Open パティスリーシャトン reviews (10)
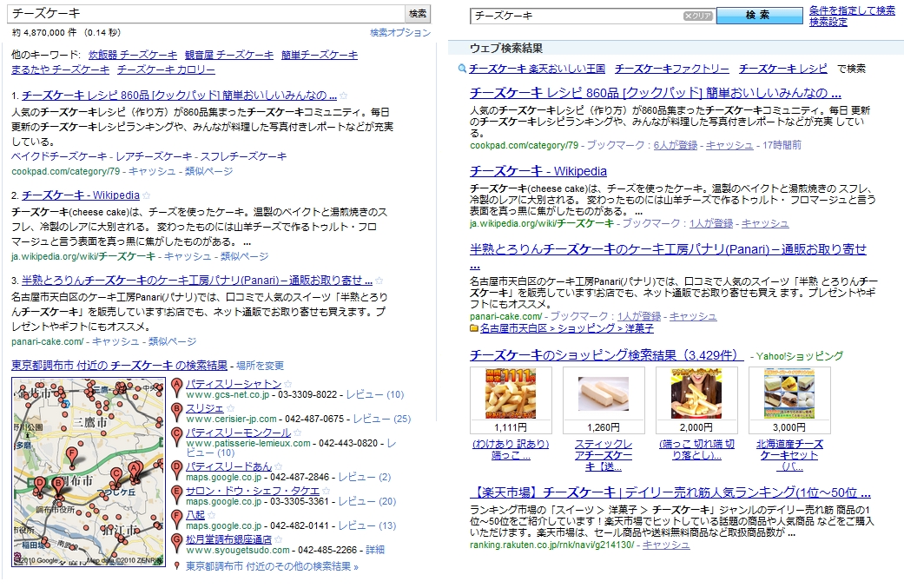 point(375,395)
